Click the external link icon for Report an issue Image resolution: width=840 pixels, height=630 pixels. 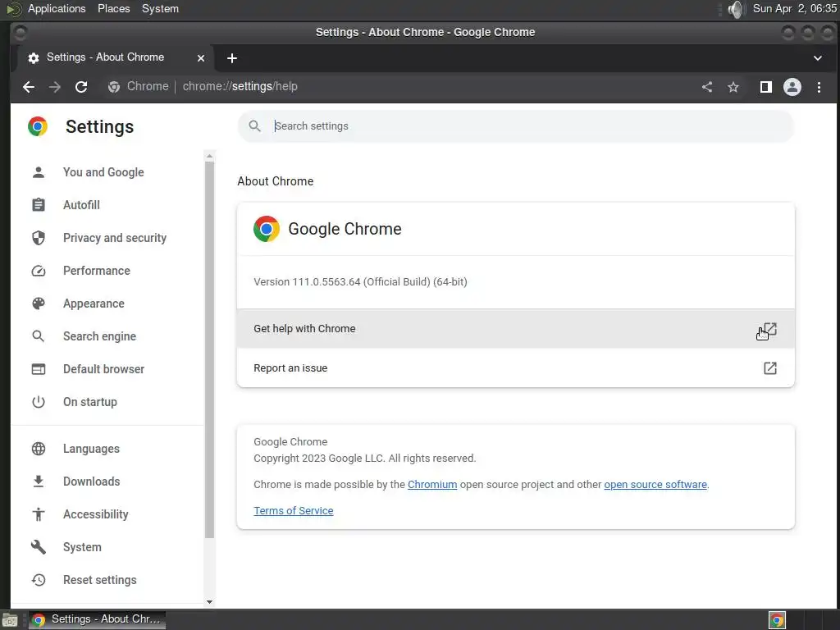pos(769,368)
